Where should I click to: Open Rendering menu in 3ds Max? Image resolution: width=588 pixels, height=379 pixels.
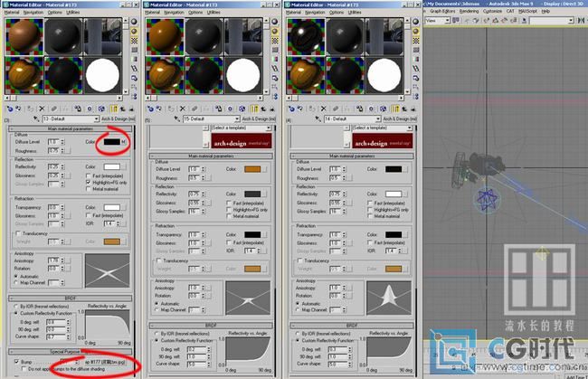469,11
